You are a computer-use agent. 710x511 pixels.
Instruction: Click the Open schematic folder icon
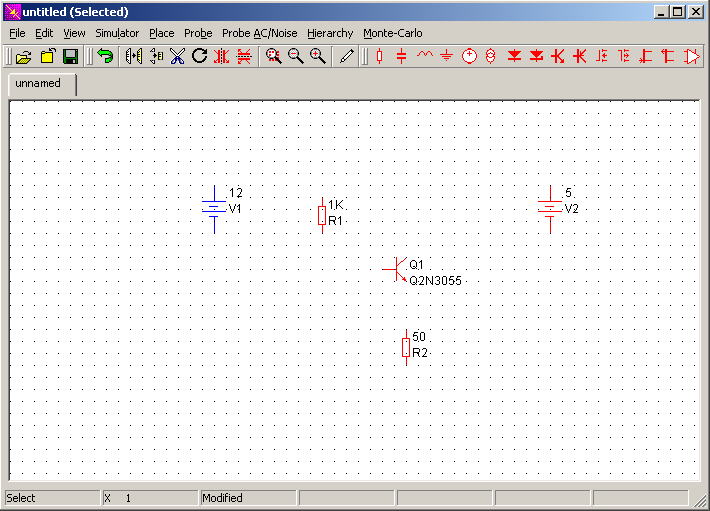click(24, 57)
